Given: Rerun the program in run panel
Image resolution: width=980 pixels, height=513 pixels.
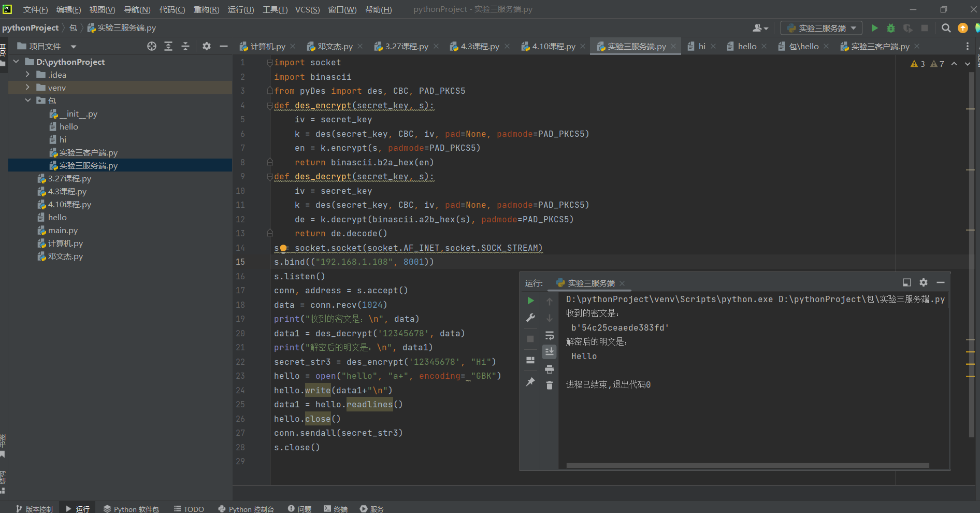Looking at the screenshot, I should 530,301.
